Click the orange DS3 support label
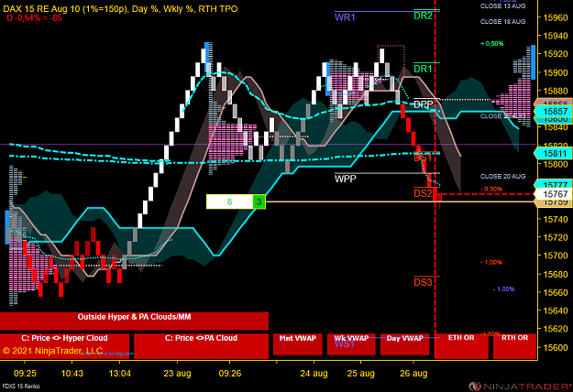This screenshot has height=392, width=573. click(x=423, y=282)
